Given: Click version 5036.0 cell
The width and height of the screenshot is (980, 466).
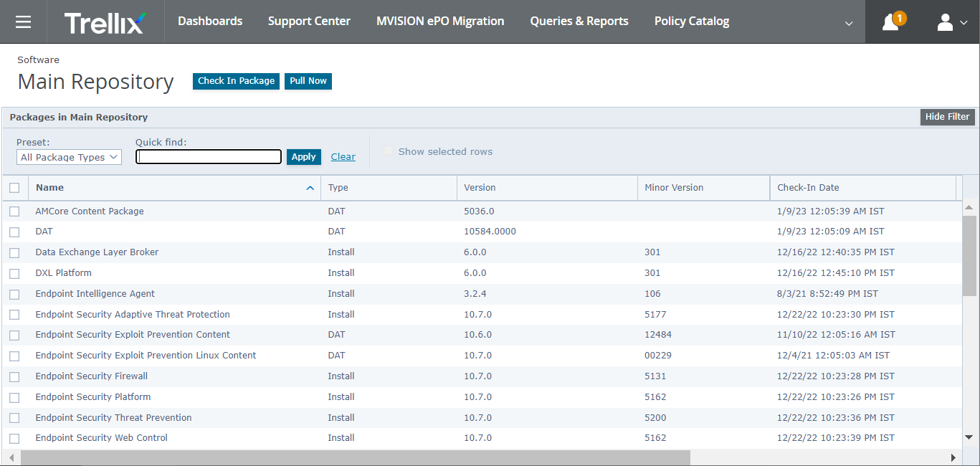Looking at the screenshot, I should pos(479,211).
